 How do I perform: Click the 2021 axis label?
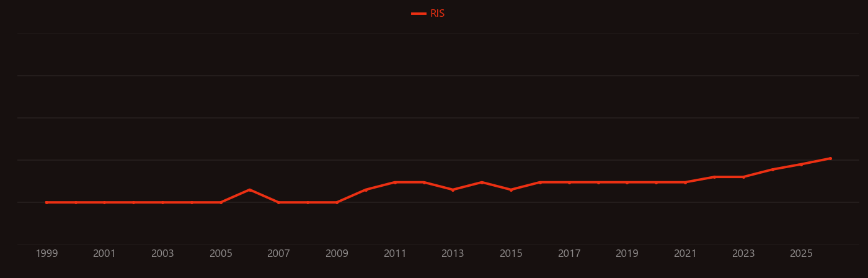click(685, 253)
